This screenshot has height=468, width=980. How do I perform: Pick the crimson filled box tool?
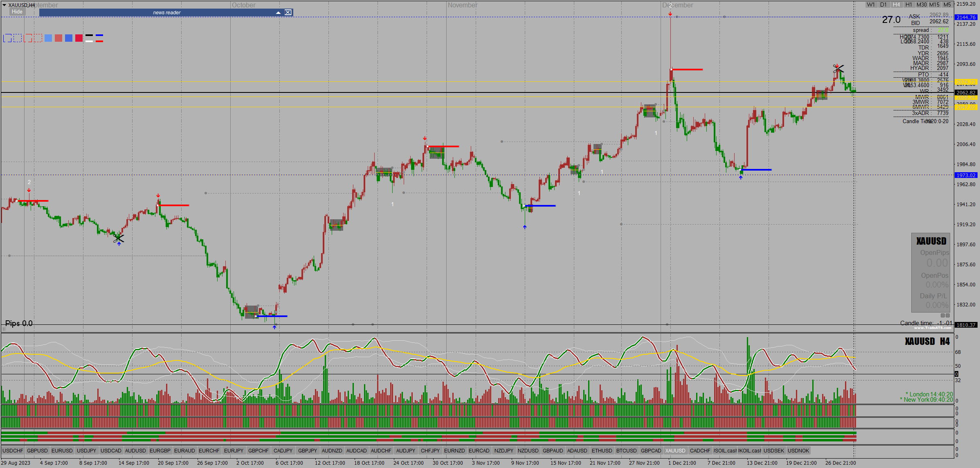pyautogui.click(x=79, y=38)
